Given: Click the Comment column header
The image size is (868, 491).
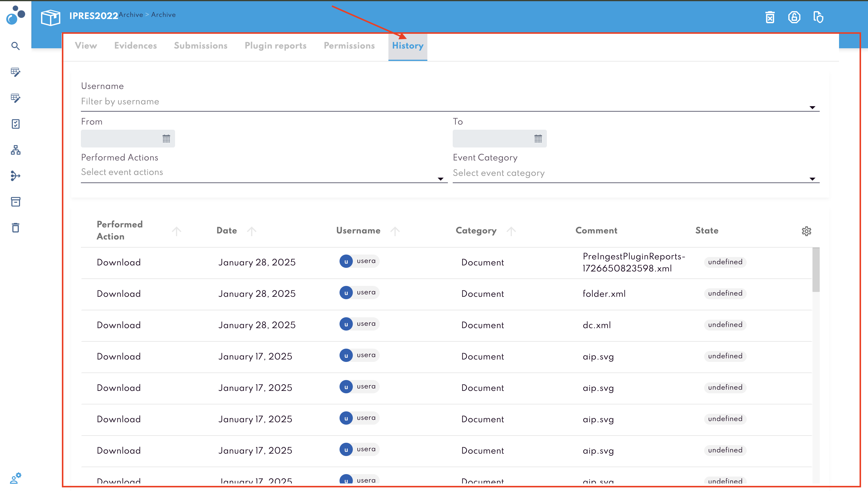Looking at the screenshot, I should pos(596,231).
